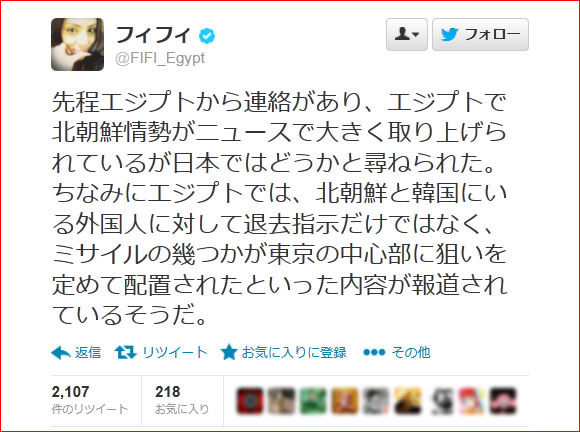The width and height of the screenshot is (580, 432).
Task: Reply using the 返信 link
Action: click(x=88, y=352)
